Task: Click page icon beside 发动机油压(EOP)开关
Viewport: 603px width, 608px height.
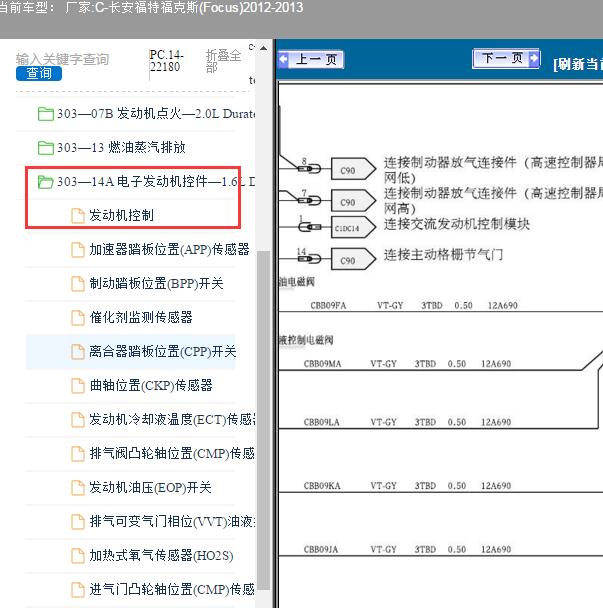Action: pyautogui.click(x=78, y=488)
